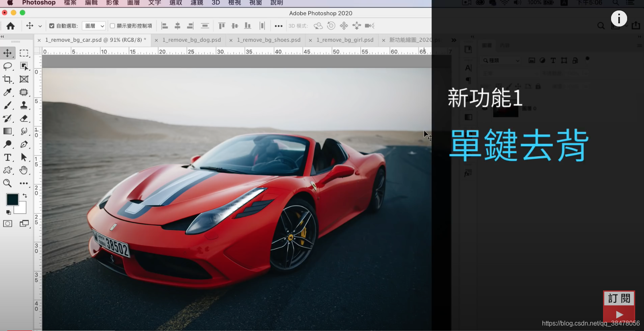Click the Home icon in options bar
This screenshot has height=331, width=644.
[x=10, y=26]
